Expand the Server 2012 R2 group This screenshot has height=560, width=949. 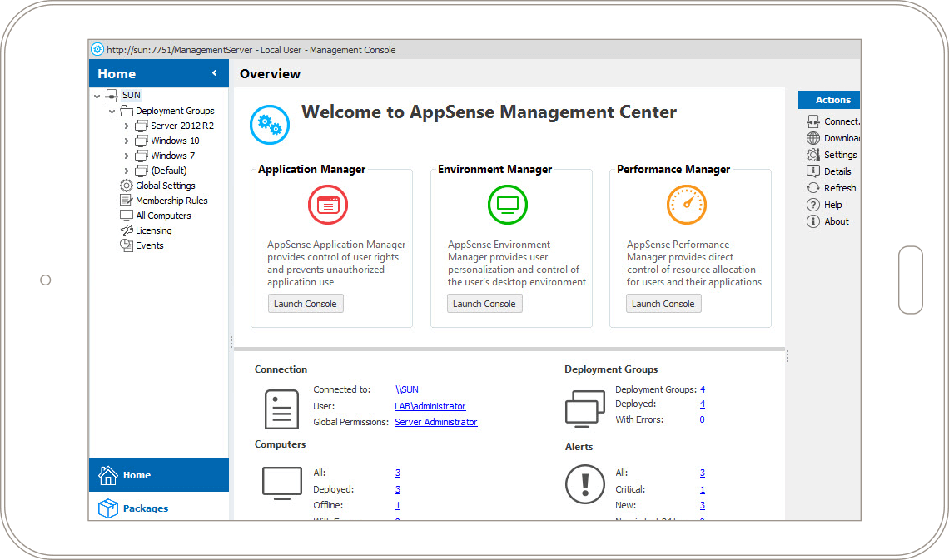tap(127, 126)
